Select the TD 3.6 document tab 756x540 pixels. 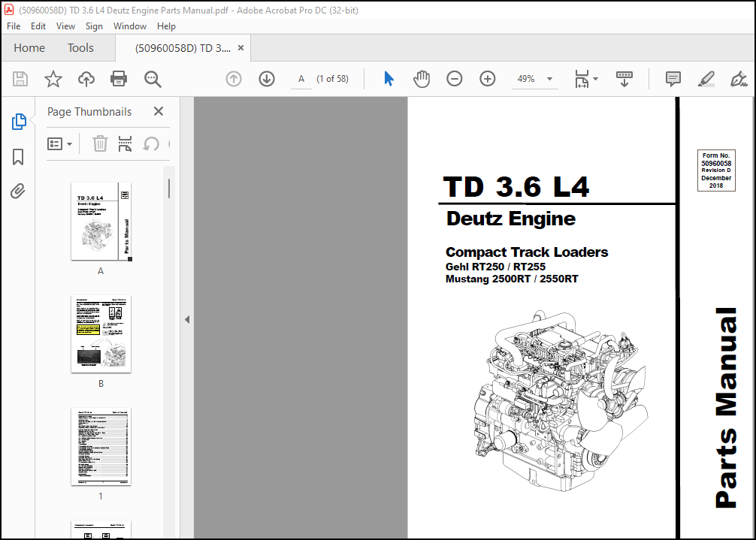pos(183,47)
